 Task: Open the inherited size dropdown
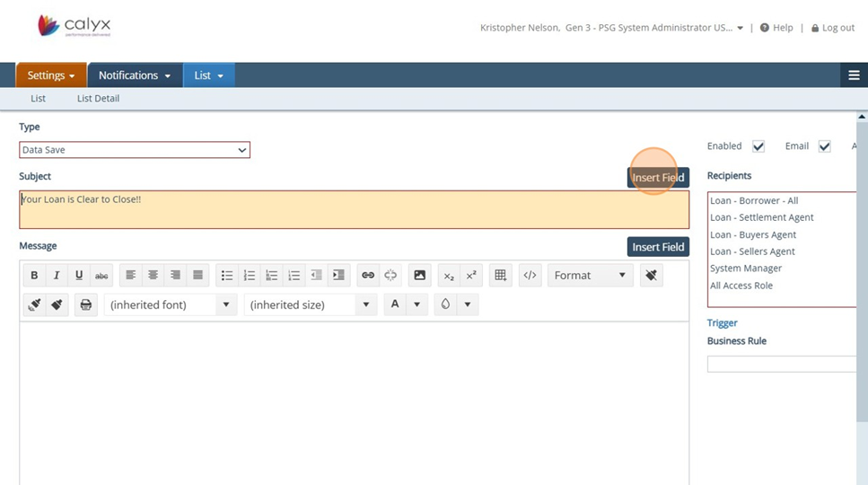[310, 305]
